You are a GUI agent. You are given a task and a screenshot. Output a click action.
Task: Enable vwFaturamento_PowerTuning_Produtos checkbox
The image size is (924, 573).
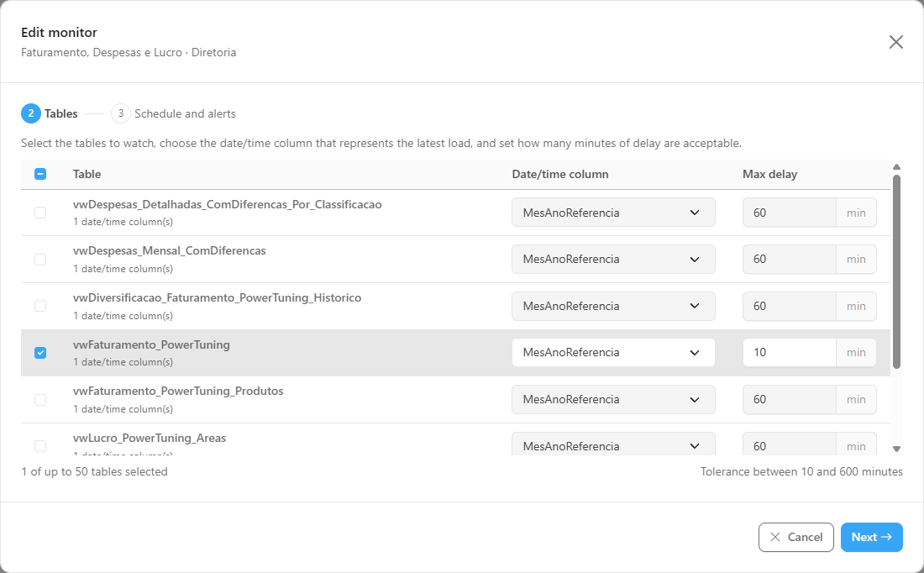pyautogui.click(x=40, y=400)
